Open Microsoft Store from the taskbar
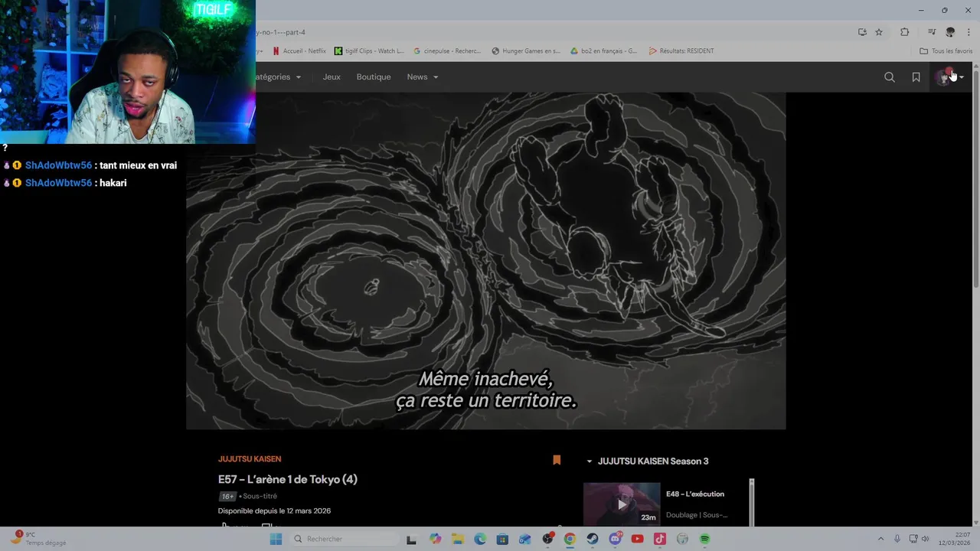 pyautogui.click(x=503, y=539)
